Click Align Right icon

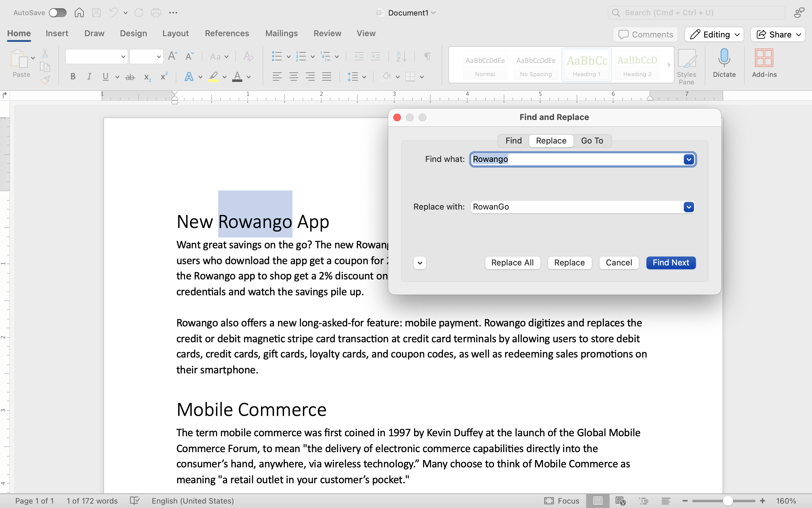tap(310, 77)
